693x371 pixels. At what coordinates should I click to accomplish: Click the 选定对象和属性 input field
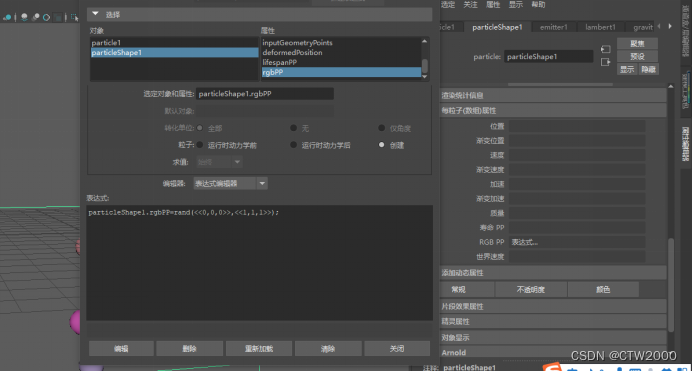click(265, 94)
